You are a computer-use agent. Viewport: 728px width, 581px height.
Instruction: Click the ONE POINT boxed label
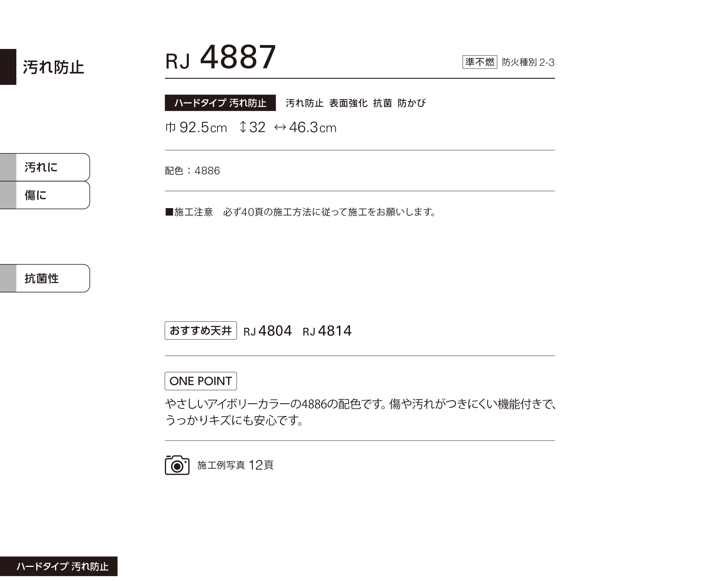(200, 381)
